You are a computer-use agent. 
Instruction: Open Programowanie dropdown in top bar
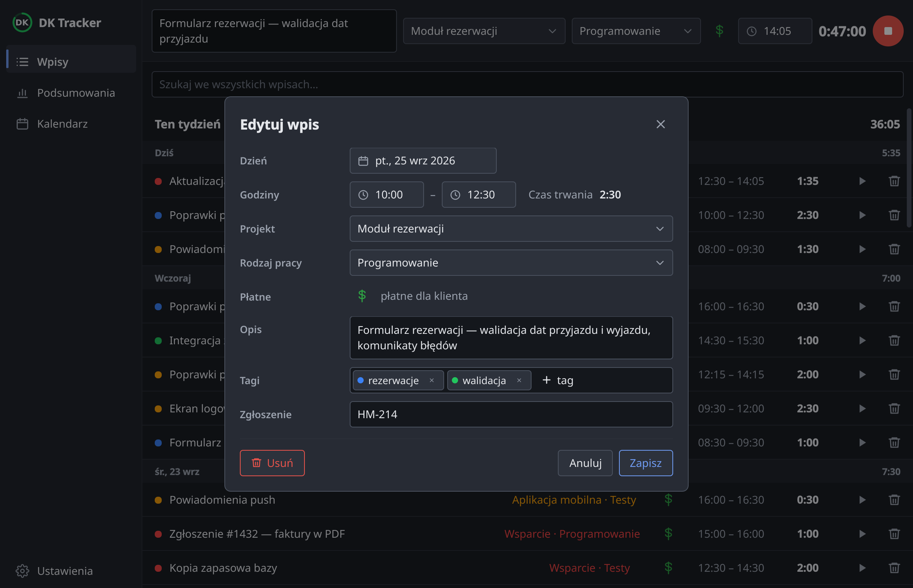click(636, 31)
